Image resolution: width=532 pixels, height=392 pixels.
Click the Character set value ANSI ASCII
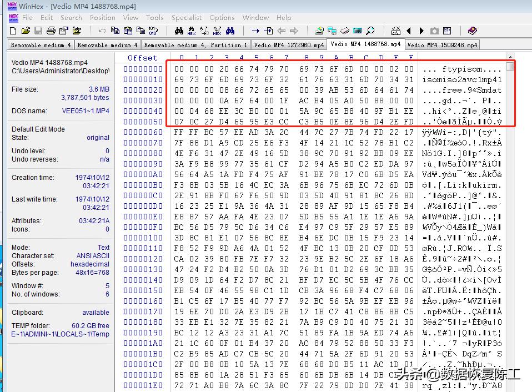[93, 255]
